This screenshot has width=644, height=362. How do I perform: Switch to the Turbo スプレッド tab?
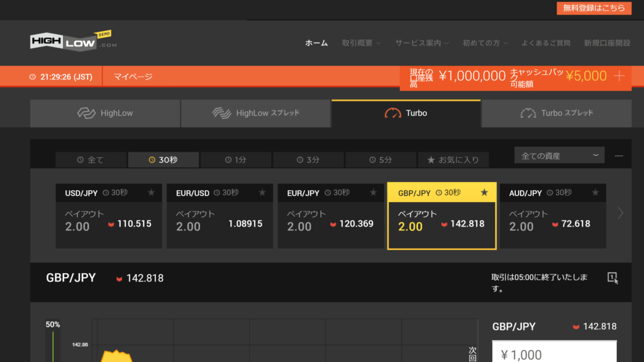click(557, 113)
